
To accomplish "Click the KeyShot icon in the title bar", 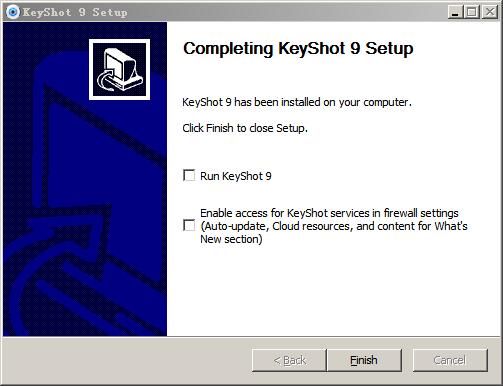I will (13, 12).
